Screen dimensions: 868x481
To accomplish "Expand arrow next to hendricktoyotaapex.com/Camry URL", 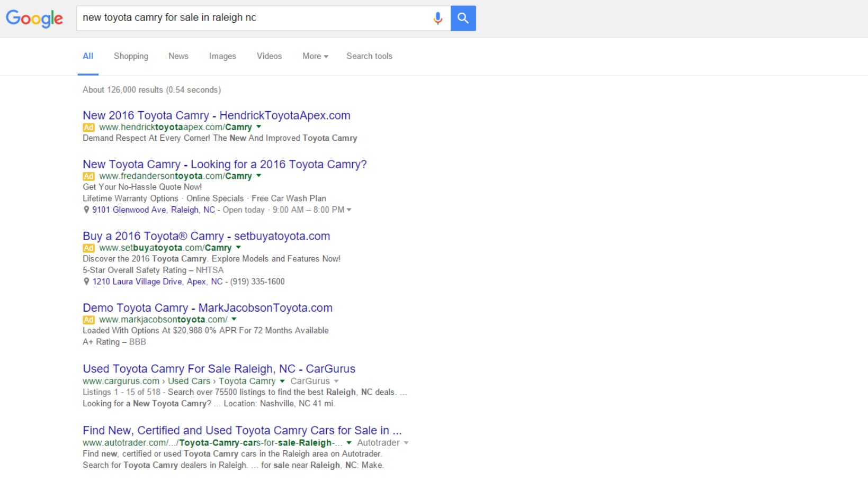I will (259, 127).
